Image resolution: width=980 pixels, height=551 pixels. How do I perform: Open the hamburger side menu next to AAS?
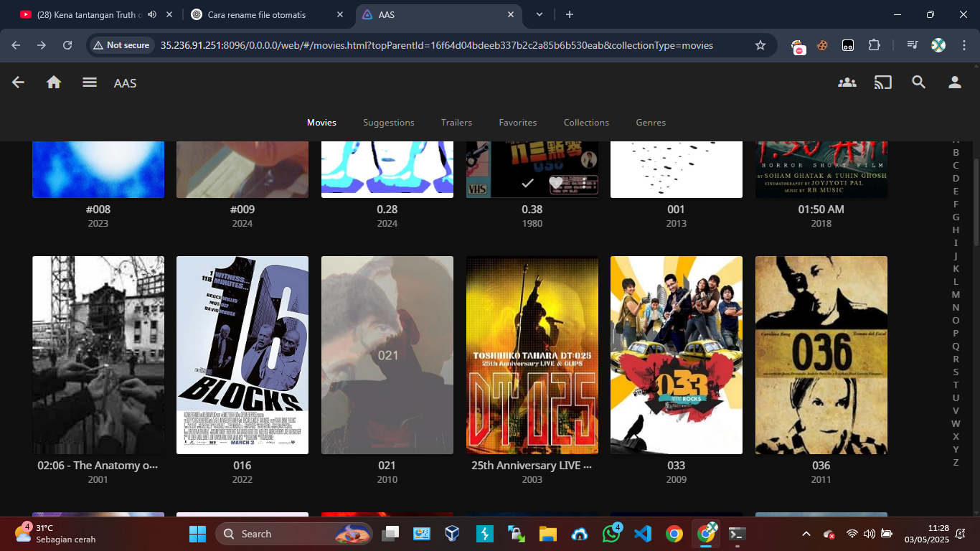point(90,83)
